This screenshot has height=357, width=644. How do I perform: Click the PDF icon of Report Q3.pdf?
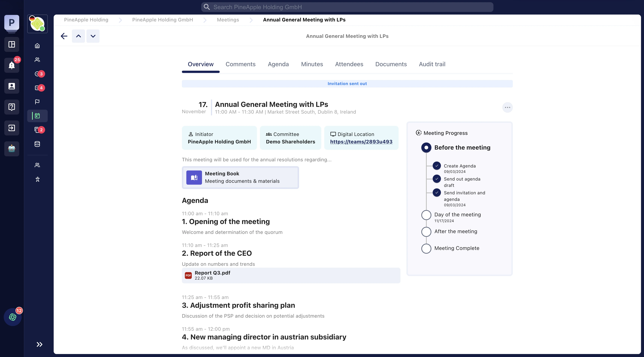click(x=188, y=275)
